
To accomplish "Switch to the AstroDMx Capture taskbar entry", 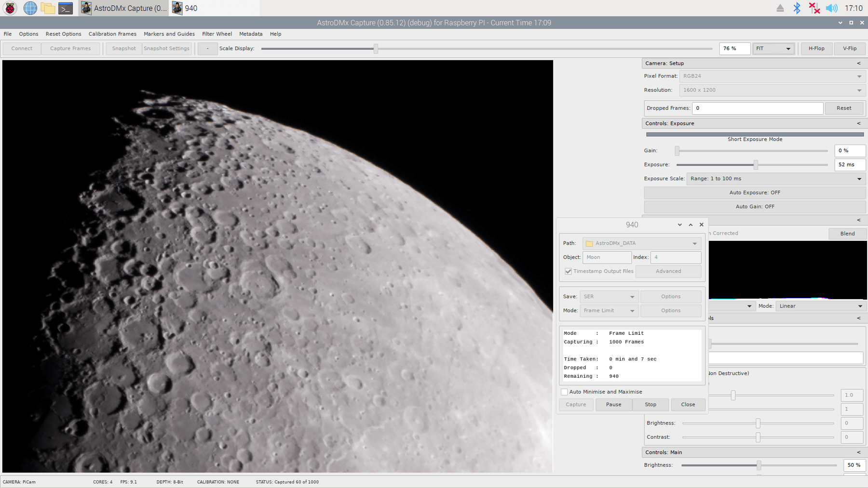I will [x=124, y=8].
